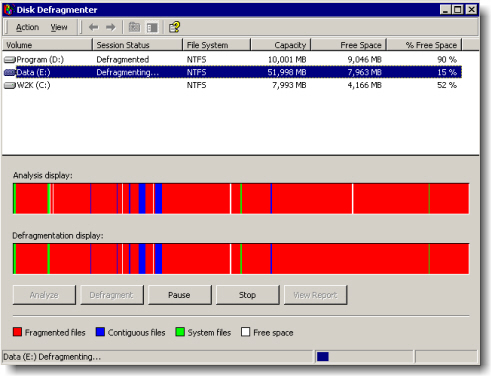Close the Disk Defragmenter window
The image size is (491, 376).
(471, 10)
